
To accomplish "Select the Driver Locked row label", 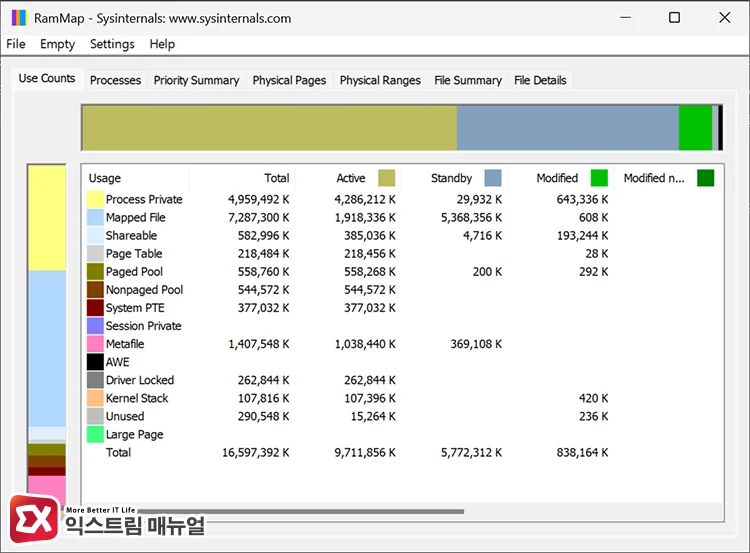I will pyautogui.click(x=140, y=380).
